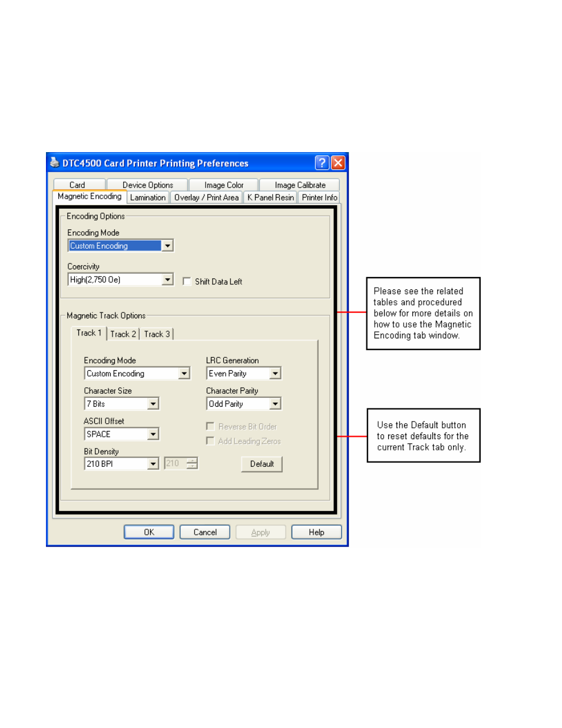This screenshot has width=562, height=728.
Task: Go to the Image Calibrate tab
Action: click(300, 185)
